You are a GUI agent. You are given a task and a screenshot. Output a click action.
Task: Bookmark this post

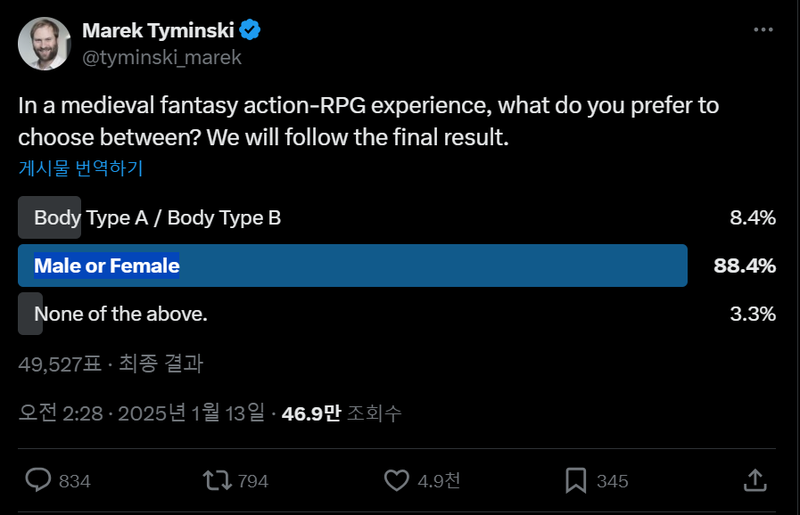tap(575, 481)
